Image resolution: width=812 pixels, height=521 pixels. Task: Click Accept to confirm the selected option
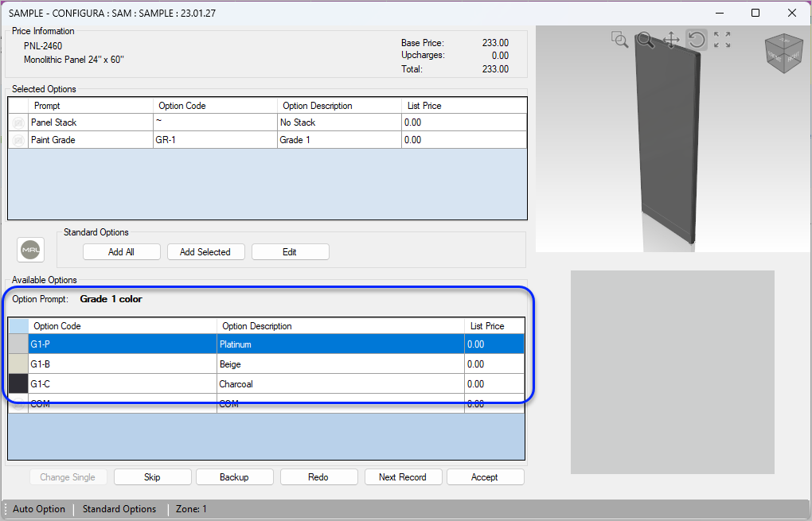click(x=485, y=476)
